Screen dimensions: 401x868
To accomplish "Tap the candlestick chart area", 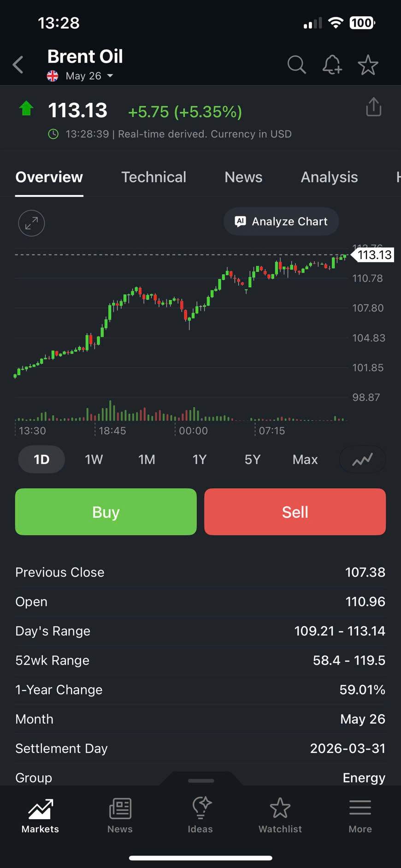I will point(180,323).
